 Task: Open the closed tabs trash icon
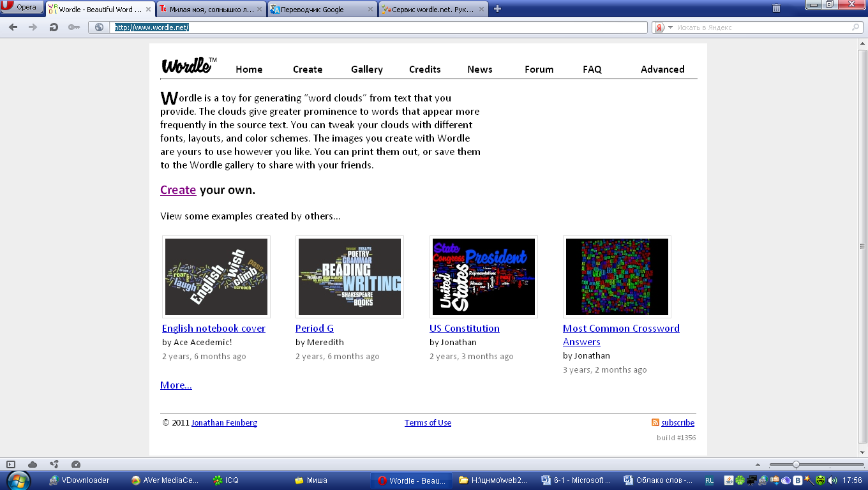coord(777,8)
